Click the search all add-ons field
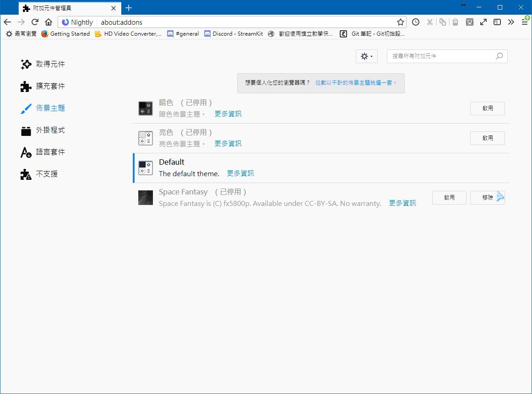Screen dimensions: 532x394 click(442, 56)
